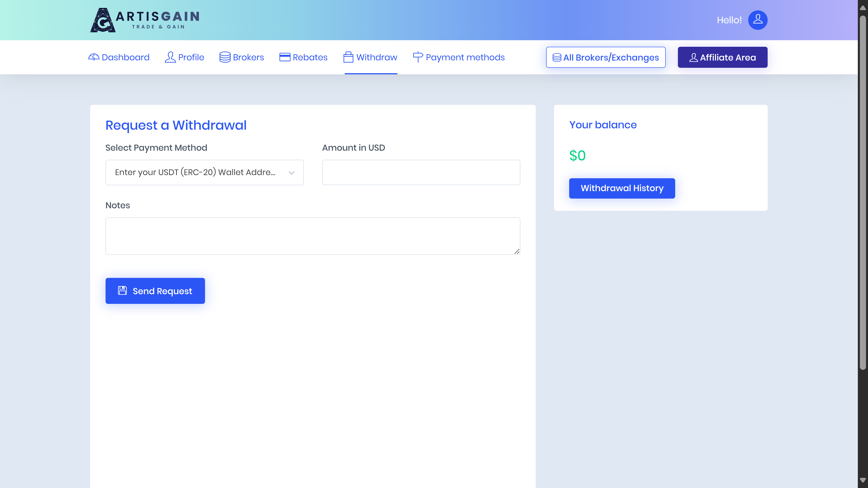
Task: Click the save icon on Send Request
Action: pos(122,290)
